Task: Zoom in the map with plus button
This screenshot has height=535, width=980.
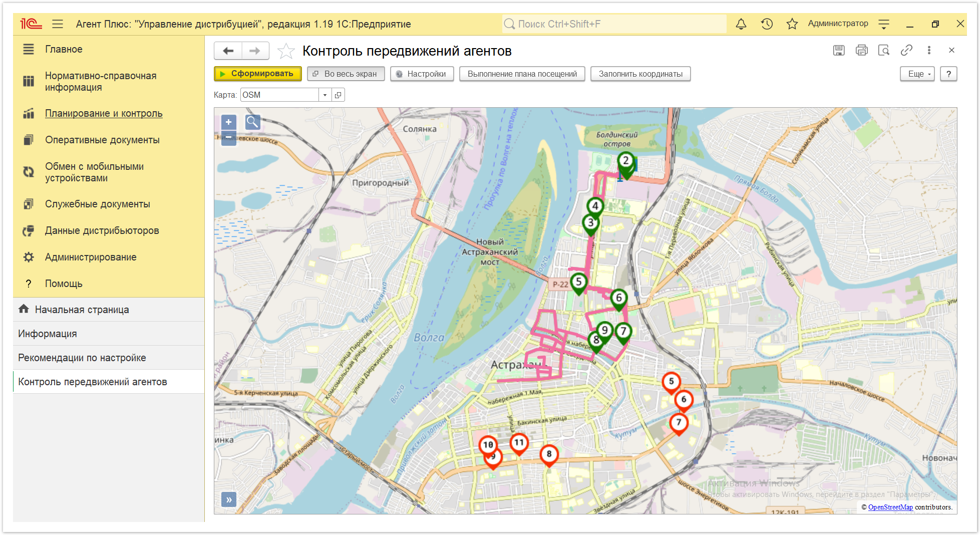Action: point(229,122)
